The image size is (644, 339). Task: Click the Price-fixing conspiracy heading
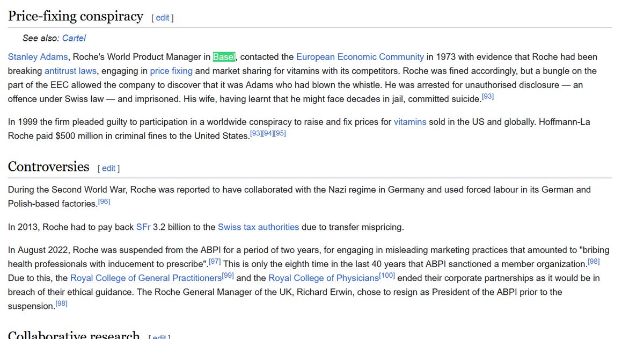point(76,16)
